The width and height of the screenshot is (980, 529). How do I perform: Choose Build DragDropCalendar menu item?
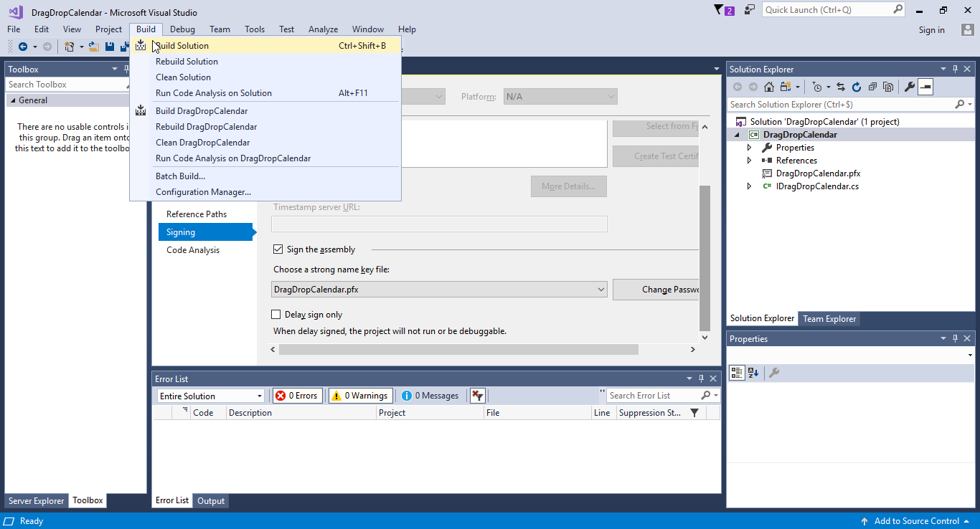[265, 111]
